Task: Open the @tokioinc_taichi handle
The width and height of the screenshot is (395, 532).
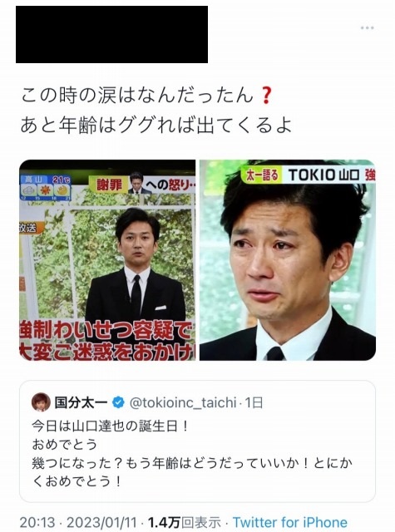Action: 183,402
